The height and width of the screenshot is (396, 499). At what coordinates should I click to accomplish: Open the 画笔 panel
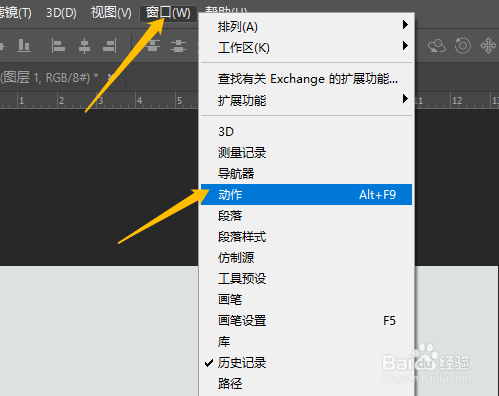[306, 300]
